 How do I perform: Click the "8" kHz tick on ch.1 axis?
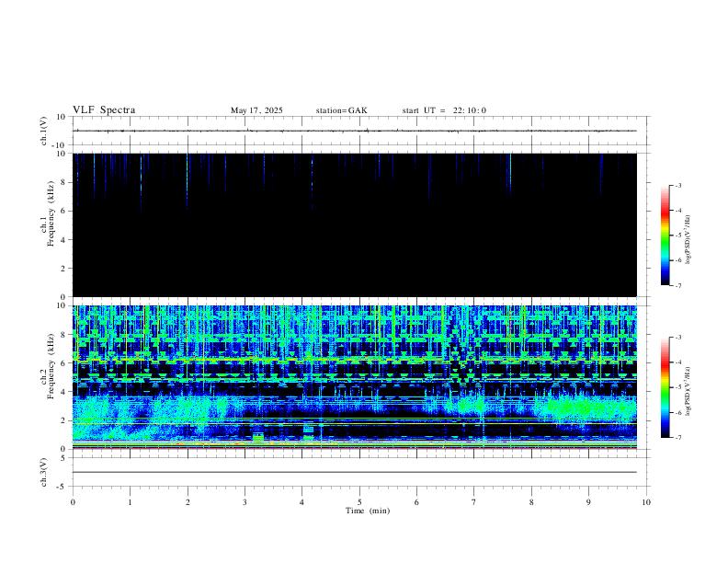pyautogui.click(x=63, y=182)
